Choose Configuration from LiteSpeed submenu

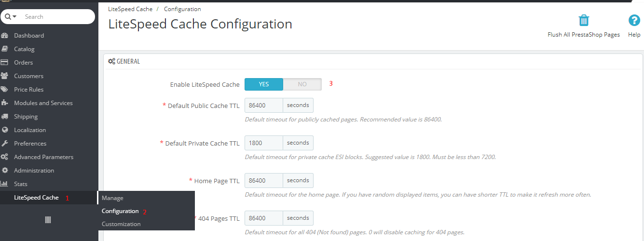tap(120, 211)
